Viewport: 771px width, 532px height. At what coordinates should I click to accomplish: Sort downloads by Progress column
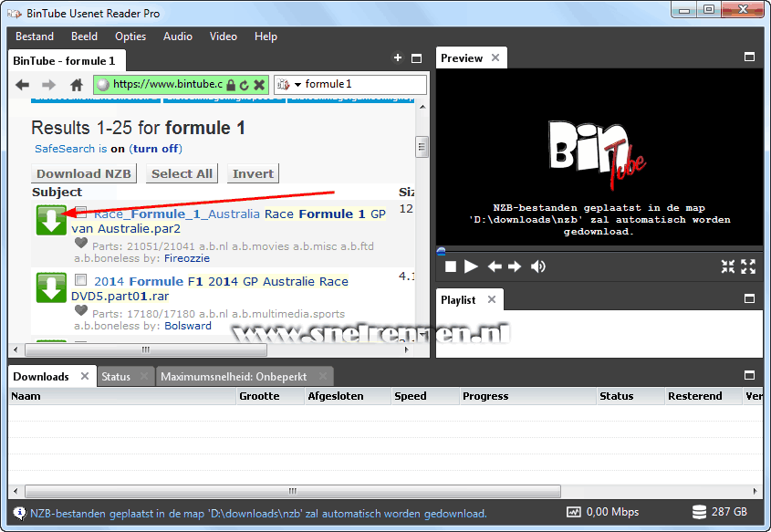click(x=528, y=396)
